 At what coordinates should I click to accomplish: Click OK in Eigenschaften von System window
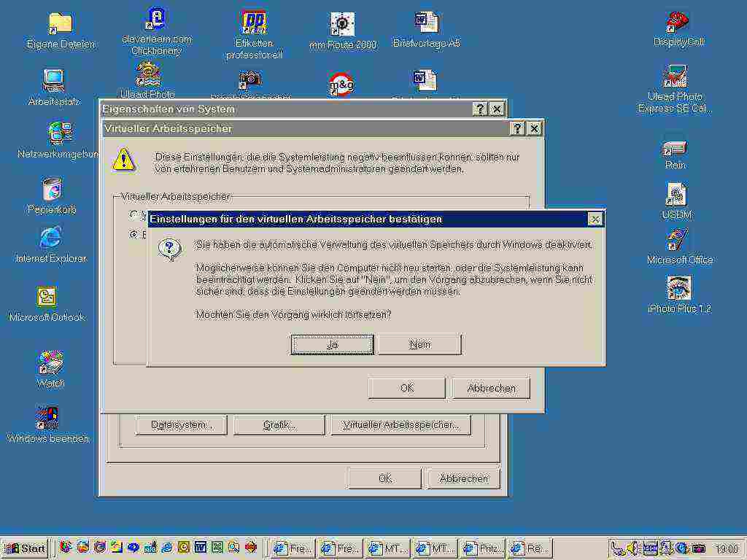(385, 478)
